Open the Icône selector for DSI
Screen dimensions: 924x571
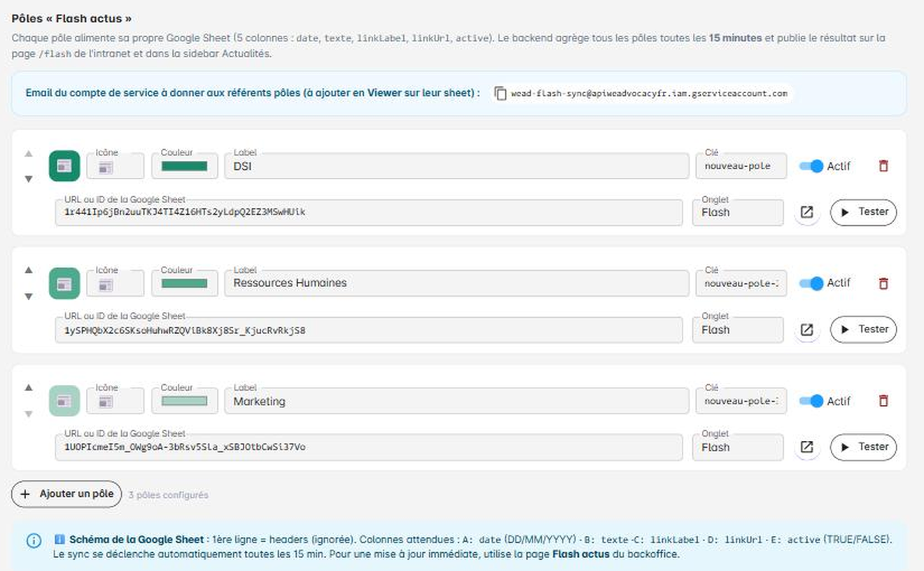[x=115, y=167]
